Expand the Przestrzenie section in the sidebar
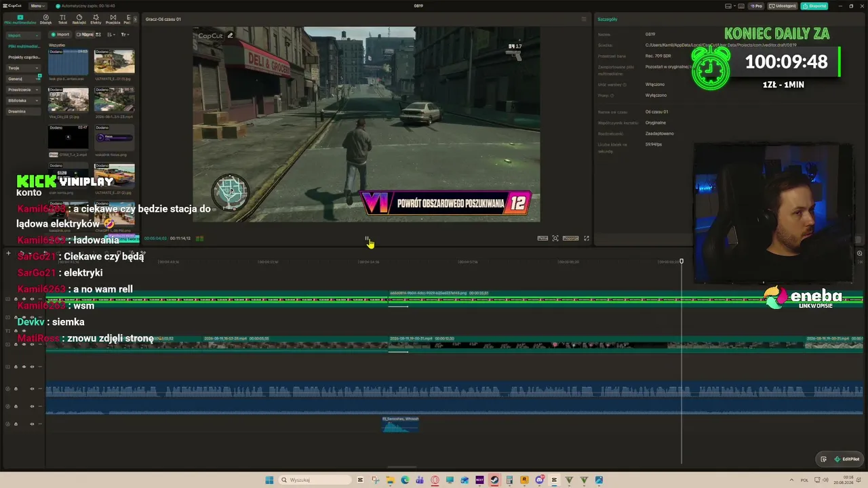Viewport: 868px width, 488px height. pos(38,89)
